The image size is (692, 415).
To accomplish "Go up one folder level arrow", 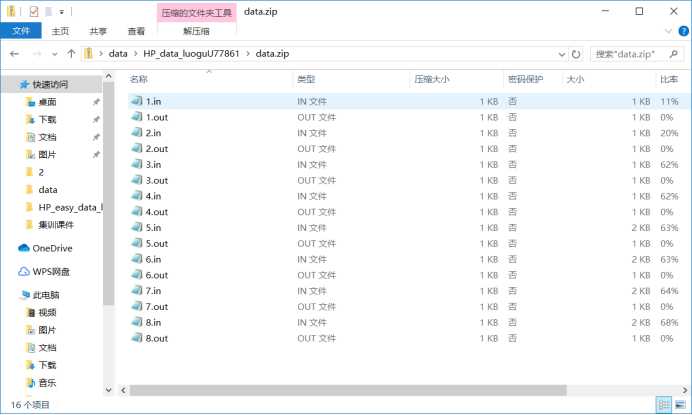I will 71,54.
